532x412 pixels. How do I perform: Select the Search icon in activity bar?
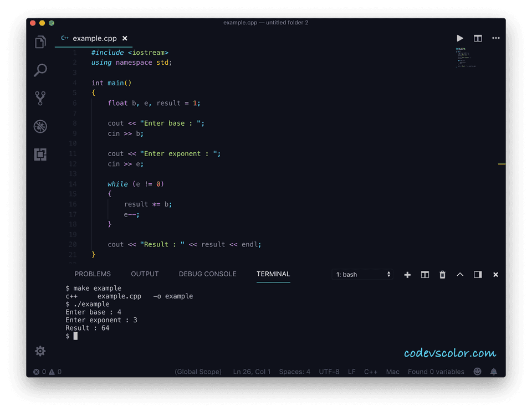click(40, 70)
